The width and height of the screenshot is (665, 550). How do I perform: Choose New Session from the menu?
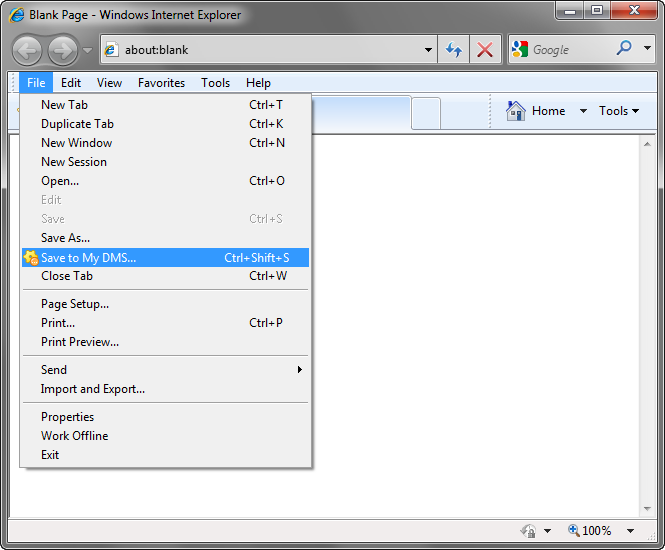coord(165,162)
